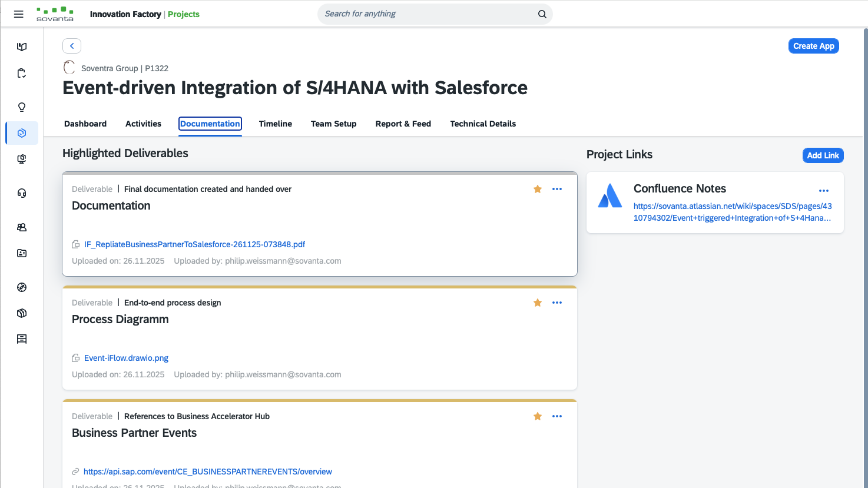The image size is (868, 488).
Task: Open more options for Documentation deliverable
Action: 557,189
